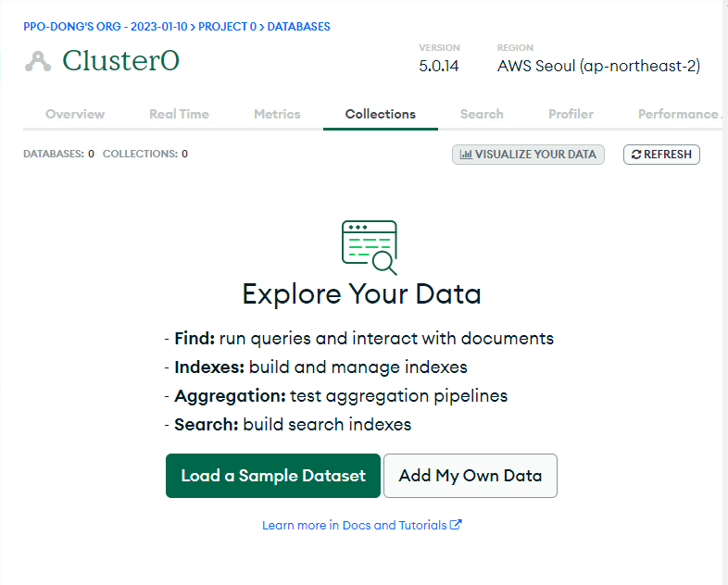Viewport: 728px width, 585px height.
Task: Open the Overview tab
Action: (x=75, y=114)
